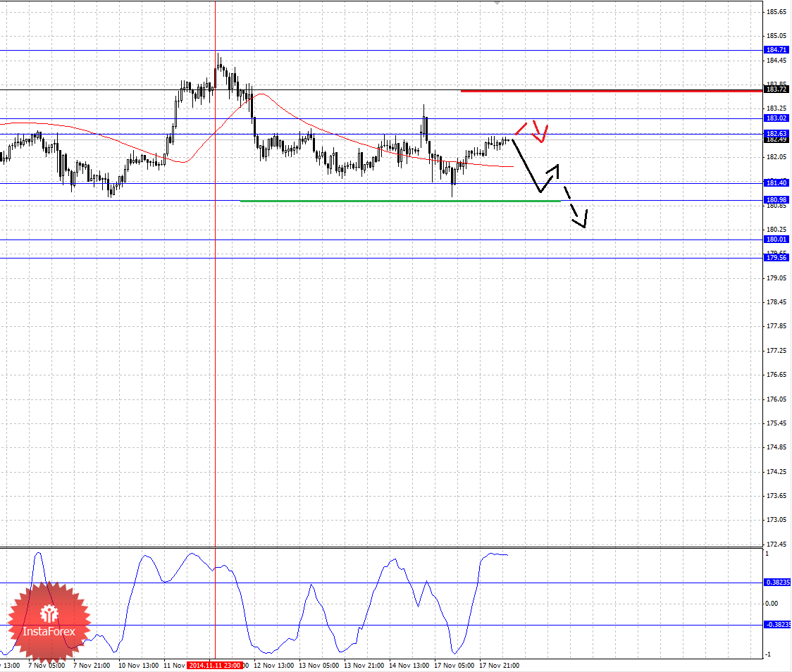This screenshot has width=792, height=672.
Task: Click the 176.05 value on price axis
Action: pos(776,399)
